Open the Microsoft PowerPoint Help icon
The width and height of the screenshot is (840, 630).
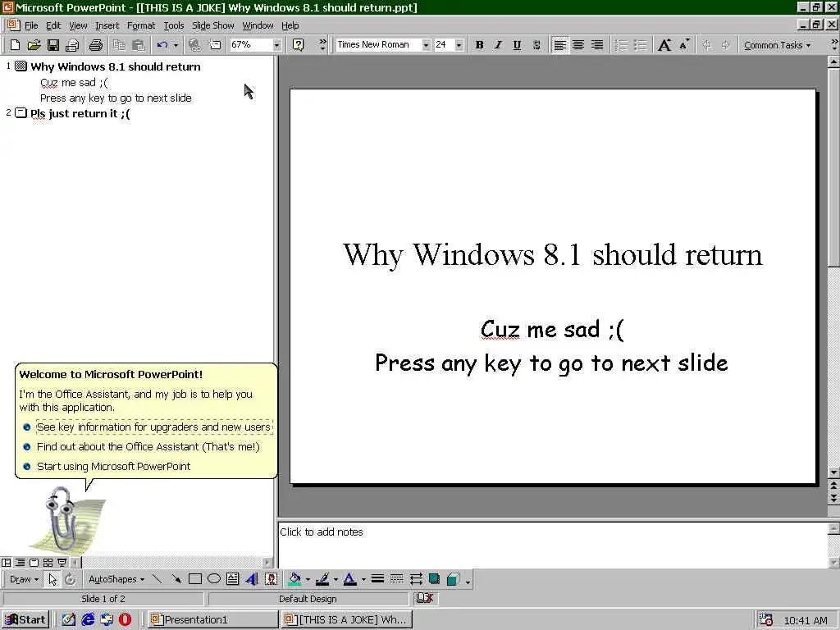pyautogui.click(x=299, y=45)
